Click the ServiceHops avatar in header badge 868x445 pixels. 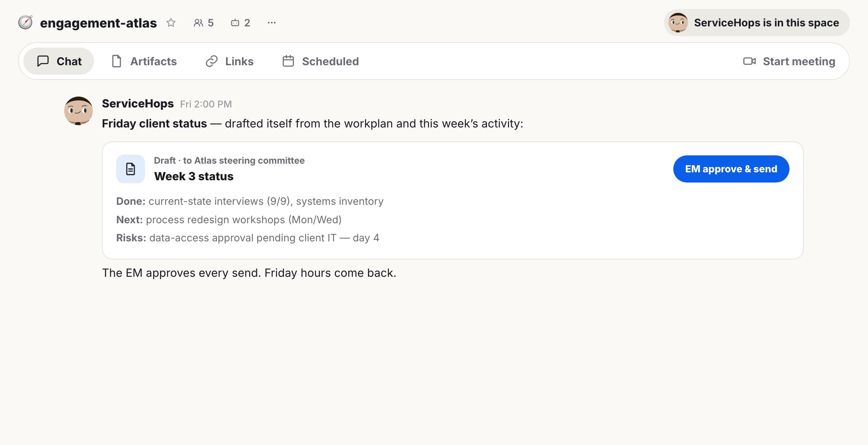tap(678, 23)
